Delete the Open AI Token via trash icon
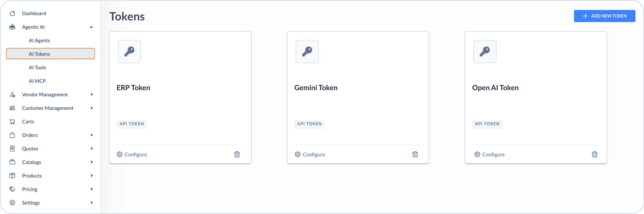Screen dimensions: 644x214 (x=595, y=154)
